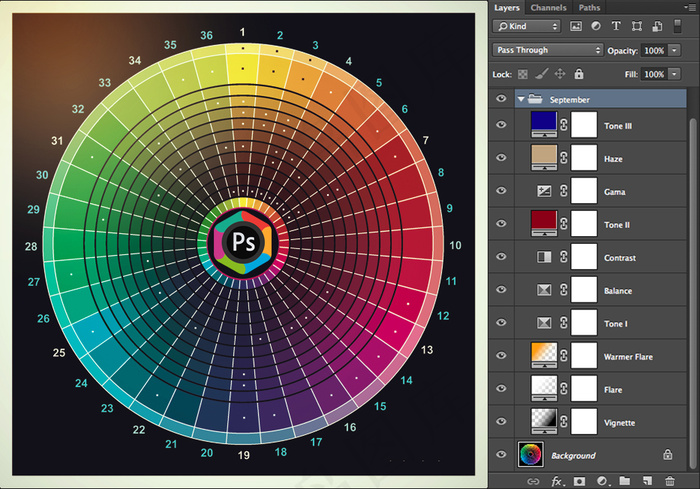Hide the Vignette layer
The width and height of the screenshot is (700, 489).
pyautogui.click(x=502, y=422)
